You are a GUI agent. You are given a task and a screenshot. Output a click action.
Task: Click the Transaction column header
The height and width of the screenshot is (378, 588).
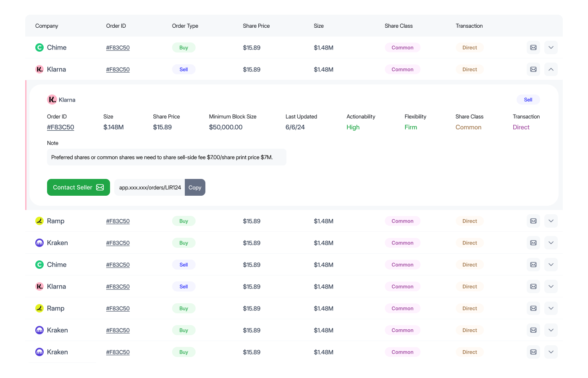[469, 26]
